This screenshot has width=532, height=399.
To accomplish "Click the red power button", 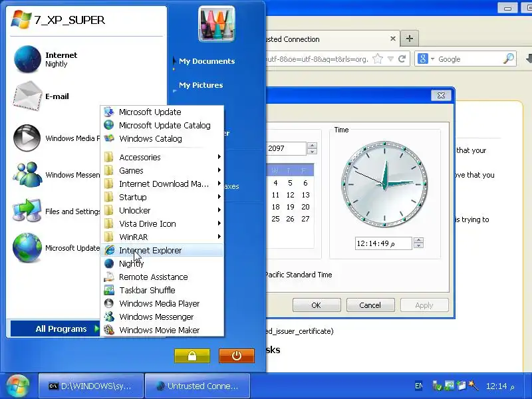I will 237,356.
